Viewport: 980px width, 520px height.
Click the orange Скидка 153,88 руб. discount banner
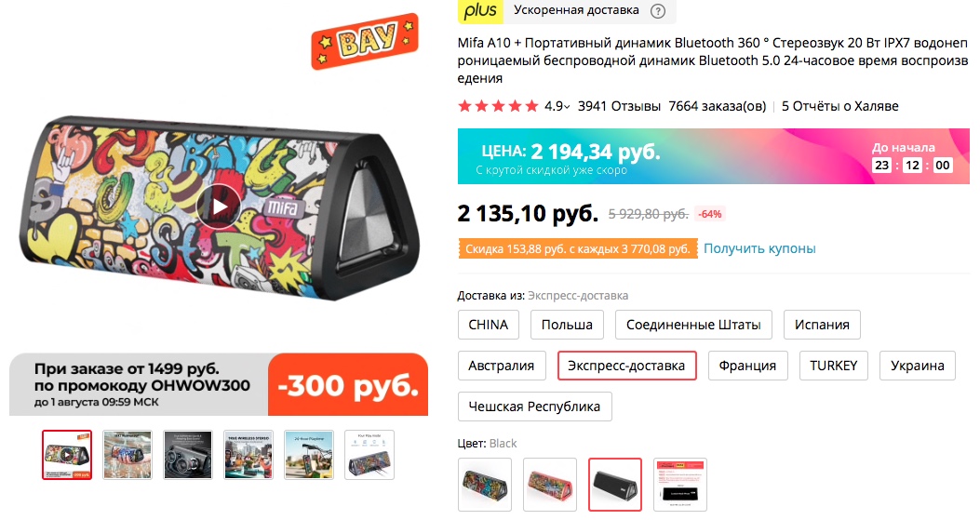[578, 248]
